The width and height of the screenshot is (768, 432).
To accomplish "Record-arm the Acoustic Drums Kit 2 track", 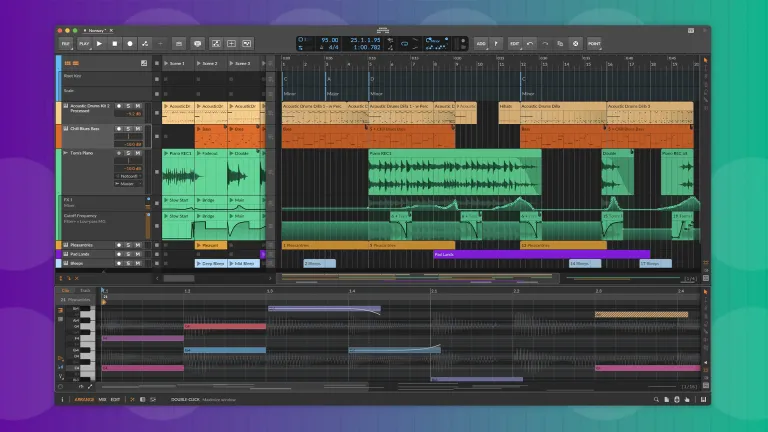I will [x=119, y=106].
